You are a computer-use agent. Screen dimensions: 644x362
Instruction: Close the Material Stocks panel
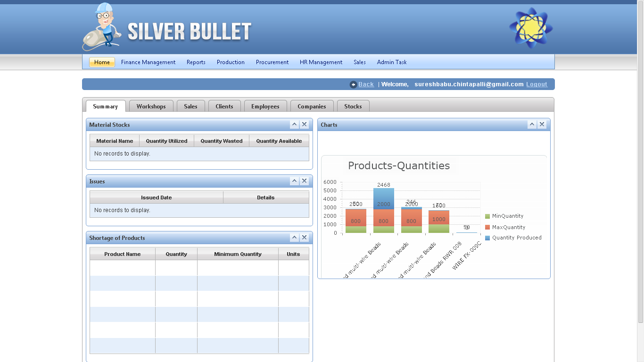point(304,124)
